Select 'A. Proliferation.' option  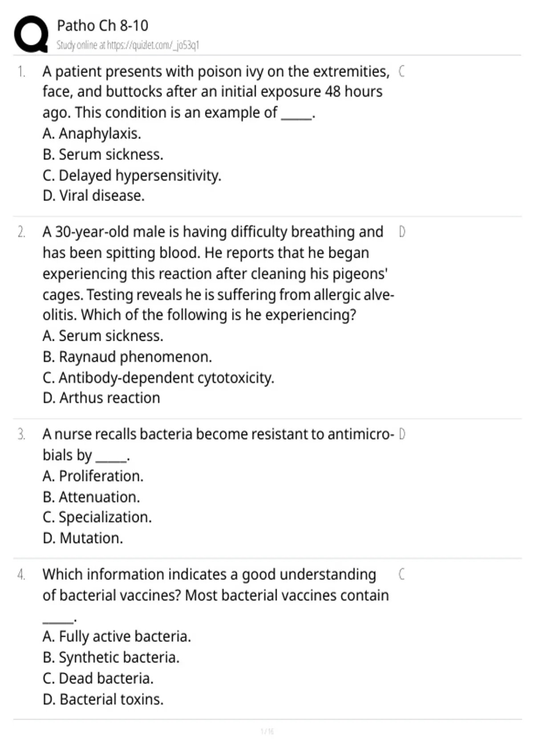93,476
